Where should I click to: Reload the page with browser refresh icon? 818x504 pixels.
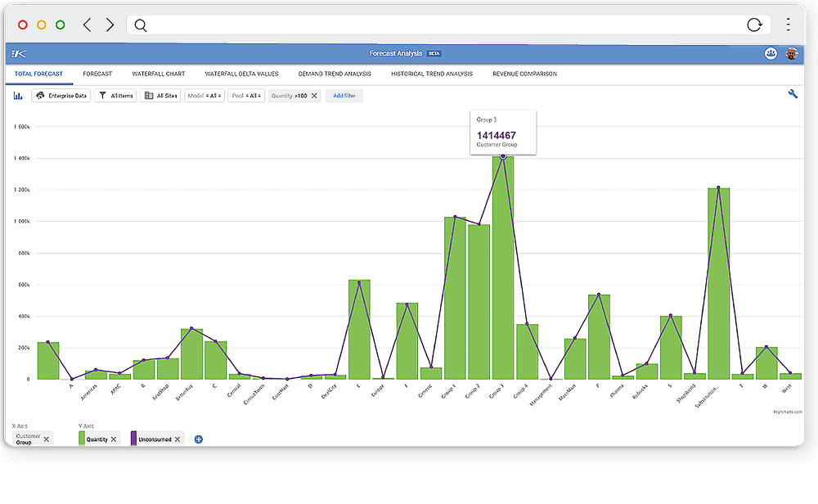click(755, 25)
